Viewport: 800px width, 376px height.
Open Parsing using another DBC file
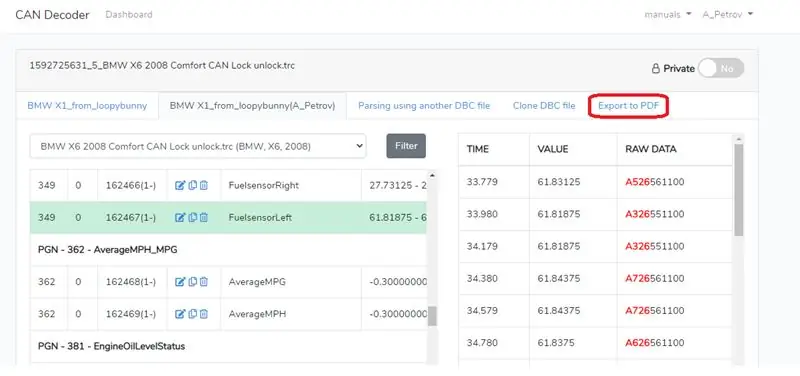424,106
